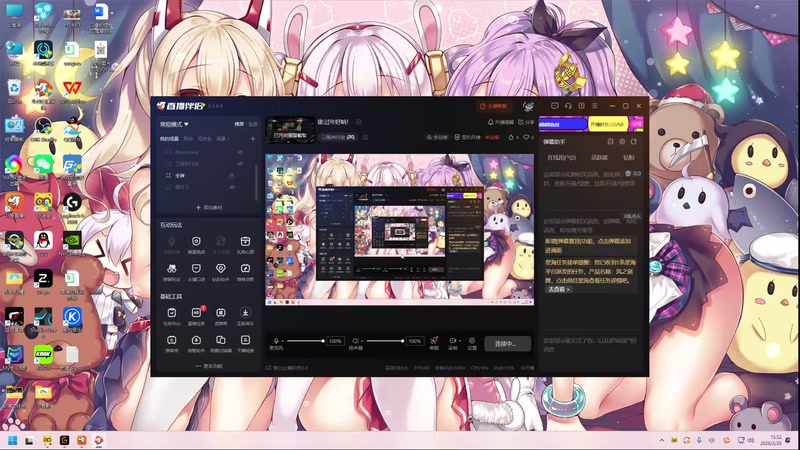Expand the 常规模式 mode dropdown
This screenshot has height=450, width=800.
(174, 124)
